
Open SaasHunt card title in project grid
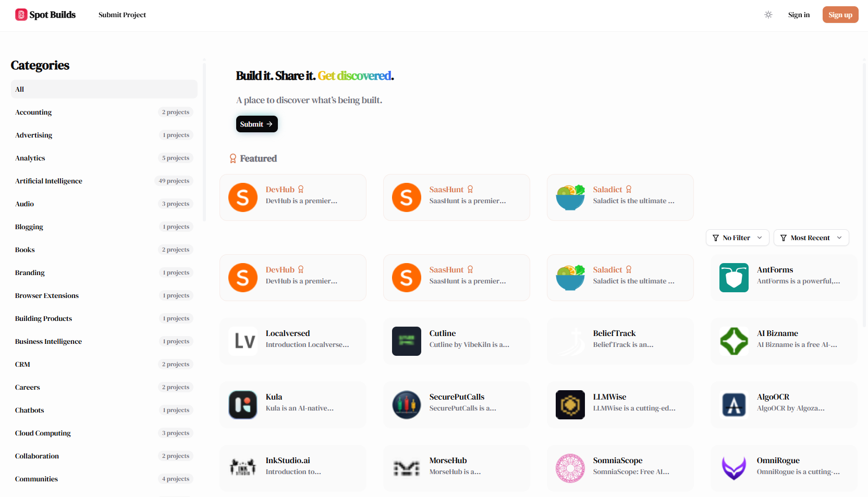point(446,270)
